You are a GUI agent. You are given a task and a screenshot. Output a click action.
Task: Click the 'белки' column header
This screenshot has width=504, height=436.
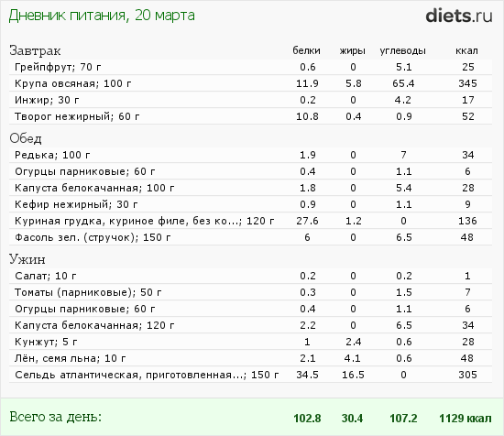pos(306,50)
